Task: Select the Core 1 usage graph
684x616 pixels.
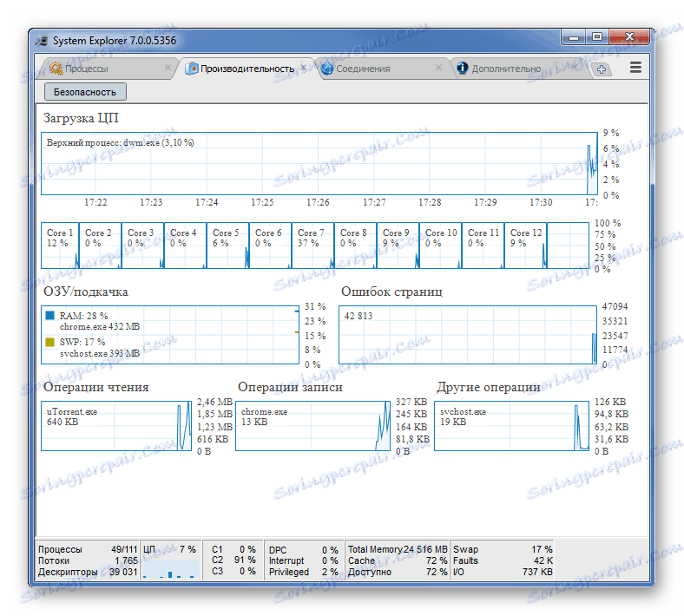Action: tap(60, 246)
